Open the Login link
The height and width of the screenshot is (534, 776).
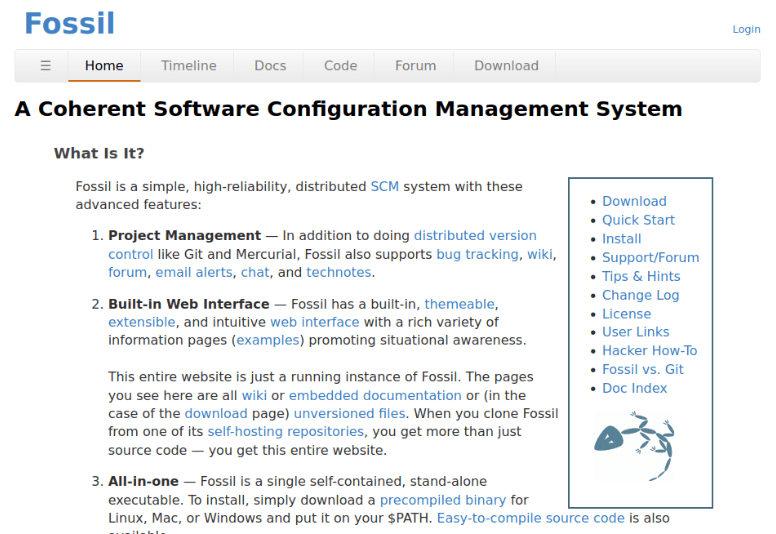coord(746,29)
